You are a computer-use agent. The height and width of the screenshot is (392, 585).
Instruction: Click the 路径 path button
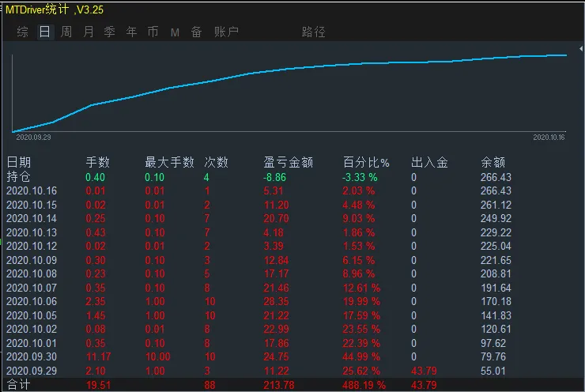point(313,32)
